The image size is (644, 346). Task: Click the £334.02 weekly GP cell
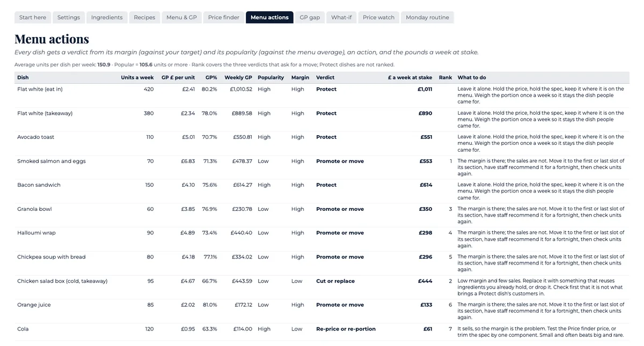click(242, 256)
